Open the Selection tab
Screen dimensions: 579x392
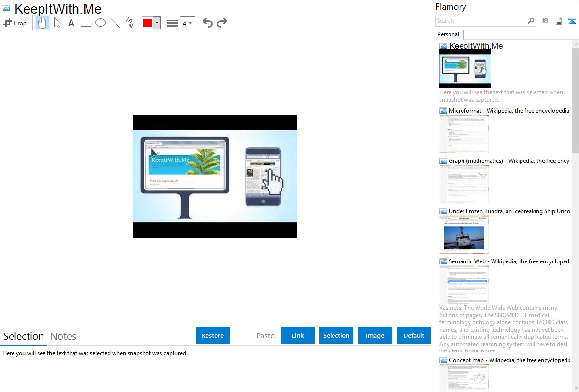pyautogui.click(x=24, y=336)
